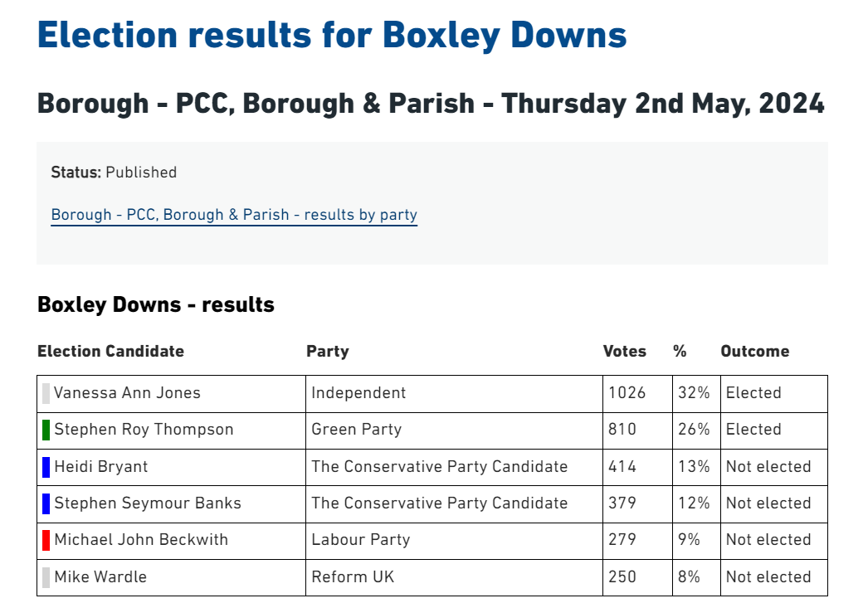Click the Status: Published text
The height and width of the screenshot is (603, 868).
pos(114,173)
